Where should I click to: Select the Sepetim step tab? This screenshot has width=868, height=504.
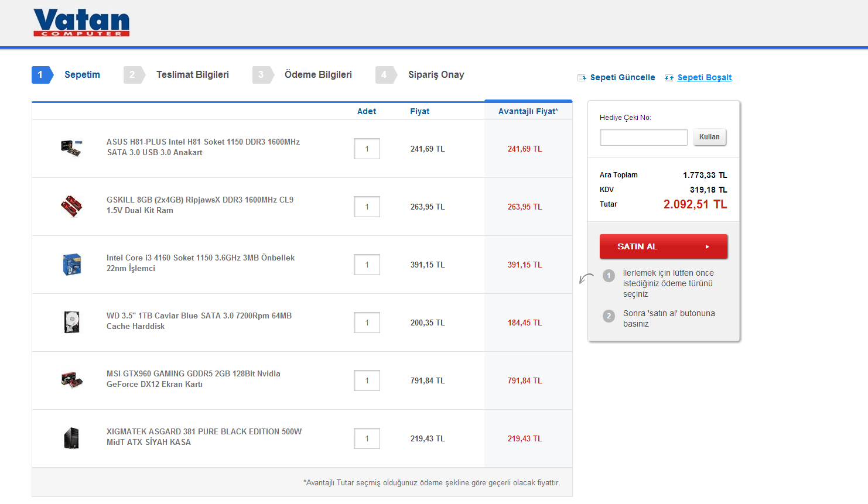click(x=82, y=75)
